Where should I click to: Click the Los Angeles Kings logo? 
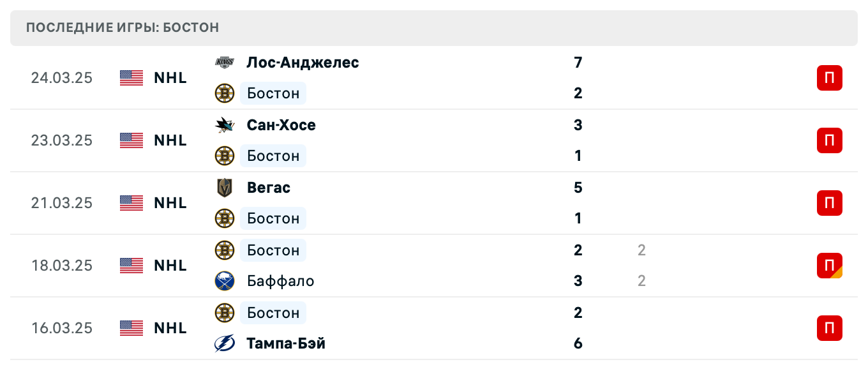(224, 63)
